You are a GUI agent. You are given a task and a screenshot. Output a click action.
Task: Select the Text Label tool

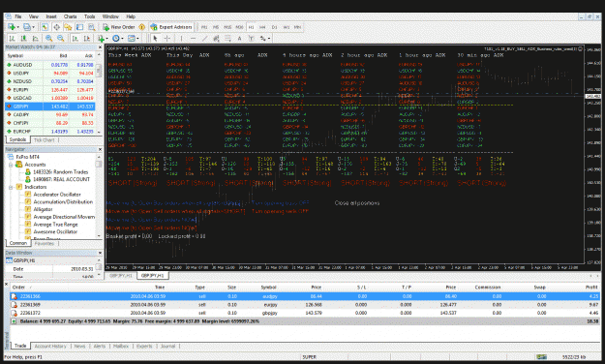251,38
